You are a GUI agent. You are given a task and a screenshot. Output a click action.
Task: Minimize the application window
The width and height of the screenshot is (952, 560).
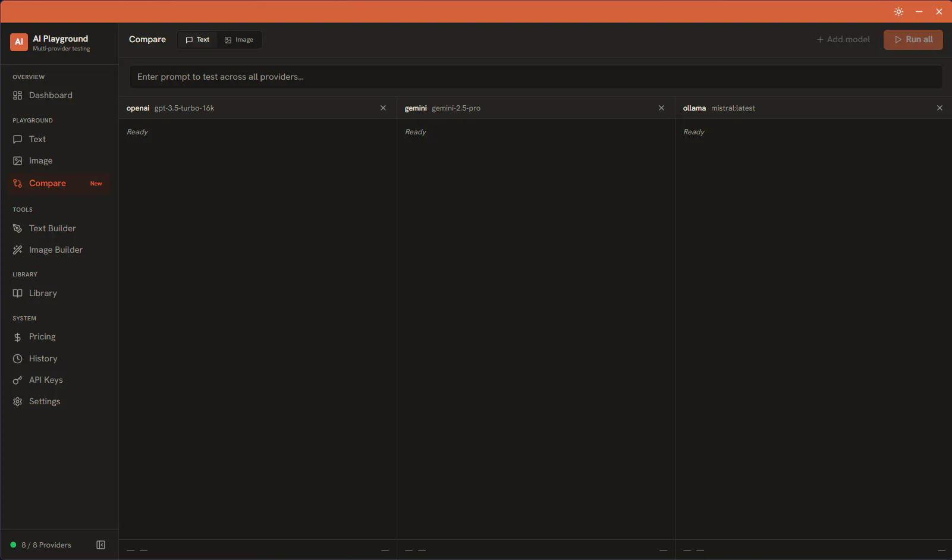[919, 11]
